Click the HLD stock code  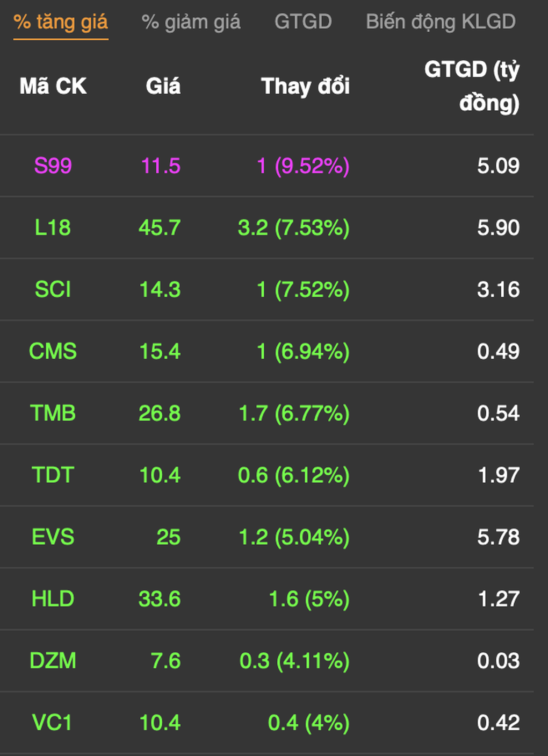[x=53, y=598]
